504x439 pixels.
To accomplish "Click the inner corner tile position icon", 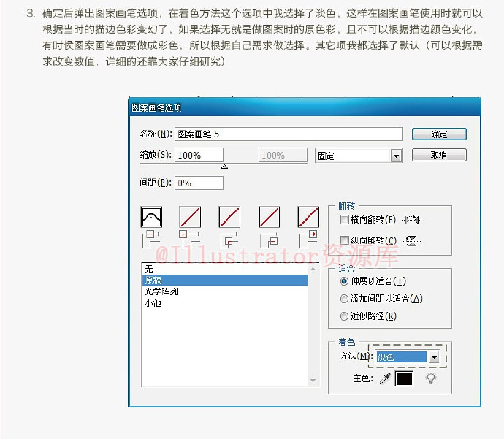I will (229, 240).
